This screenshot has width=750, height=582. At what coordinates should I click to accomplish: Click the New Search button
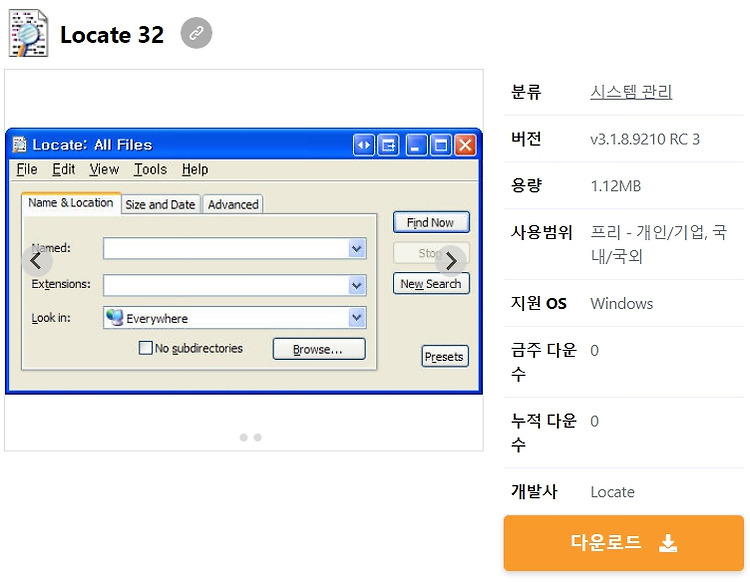click(x=431, y=284)
